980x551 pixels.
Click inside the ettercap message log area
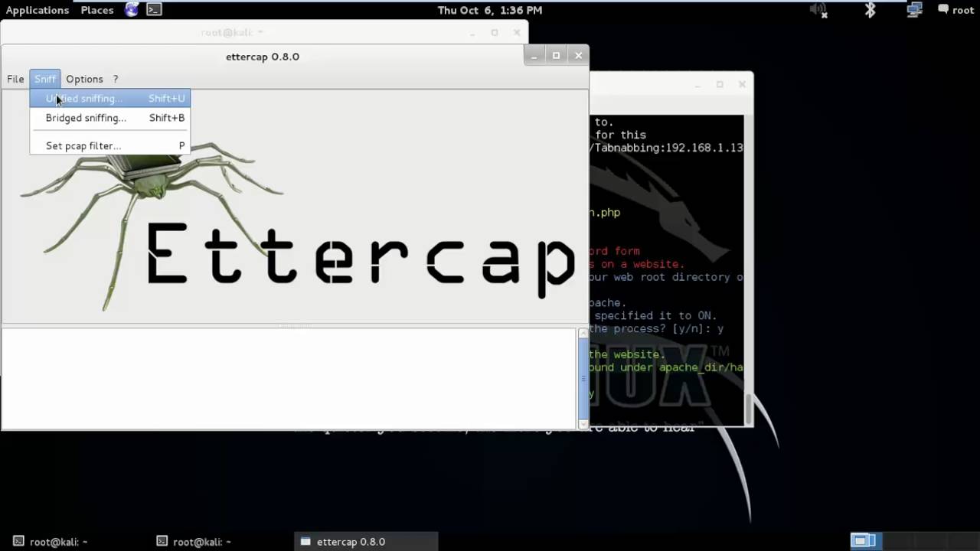click(289, 378)
